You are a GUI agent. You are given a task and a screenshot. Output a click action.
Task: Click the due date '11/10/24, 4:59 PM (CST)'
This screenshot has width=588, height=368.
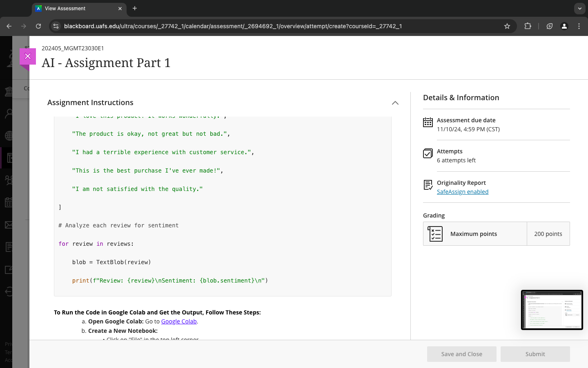[x=468, y=129]
